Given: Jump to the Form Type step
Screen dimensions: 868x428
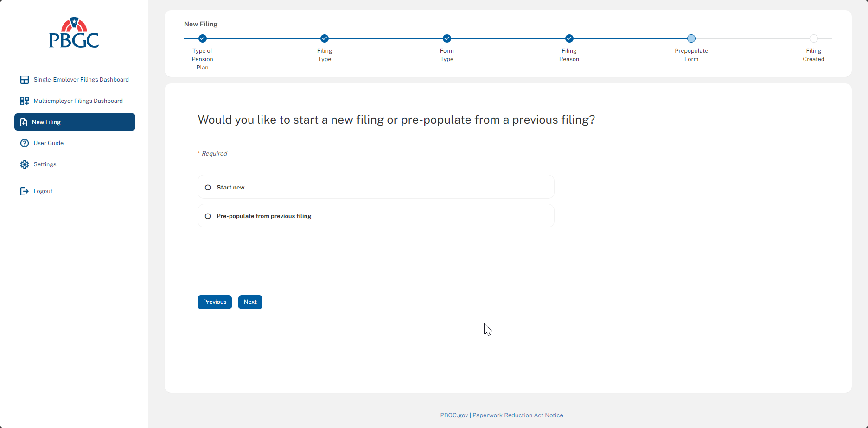Looking at the screenshot, I should [x=447, y=38].
